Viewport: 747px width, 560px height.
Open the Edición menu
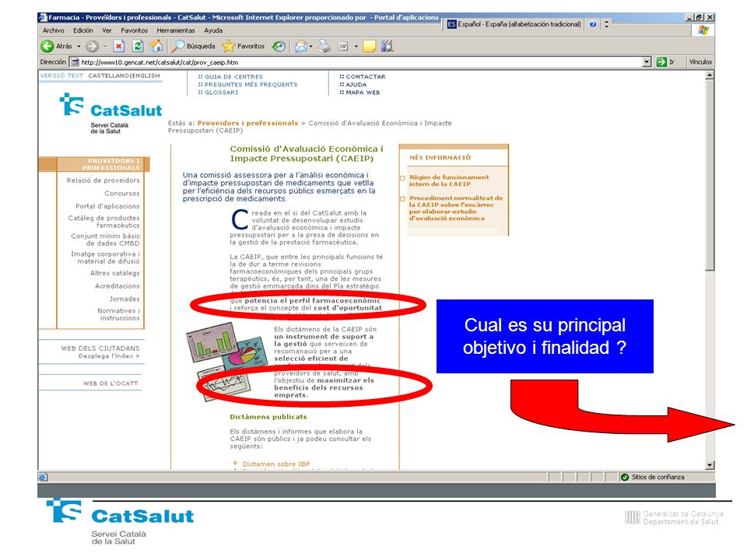[83, 30]
